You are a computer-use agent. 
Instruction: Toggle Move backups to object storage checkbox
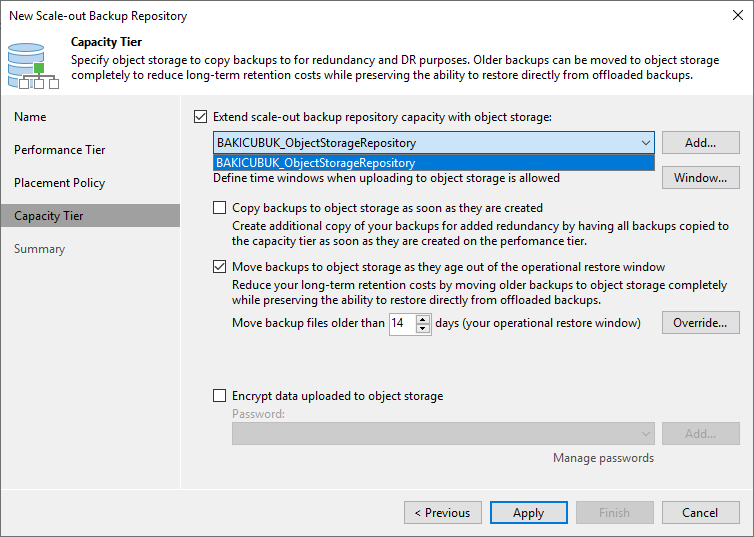220,267
